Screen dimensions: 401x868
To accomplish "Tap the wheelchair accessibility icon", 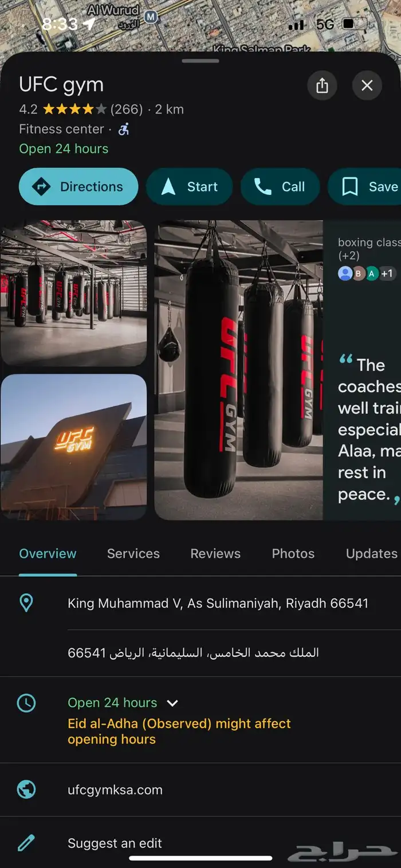I will pos(124,129).
